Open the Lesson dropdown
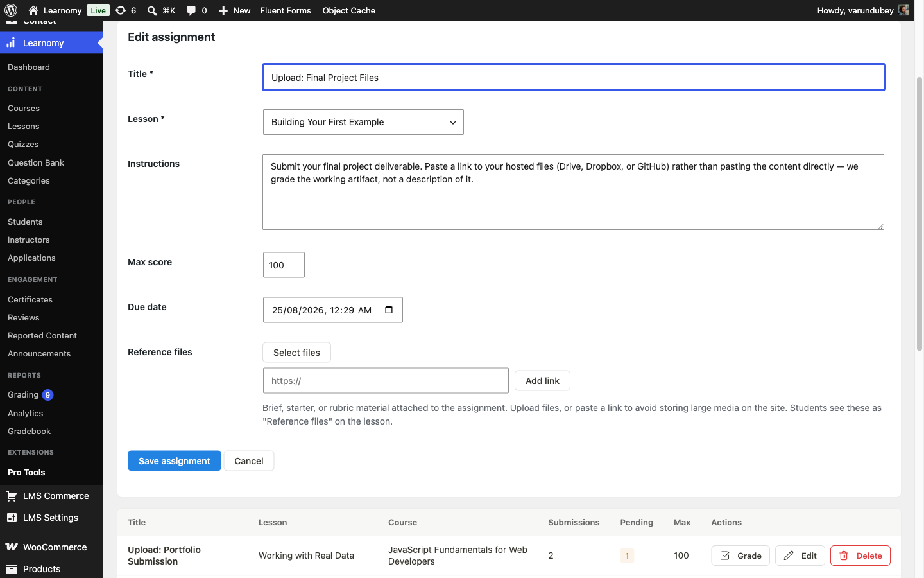Viewport: 924px width, 578px height. pos(363,122)
